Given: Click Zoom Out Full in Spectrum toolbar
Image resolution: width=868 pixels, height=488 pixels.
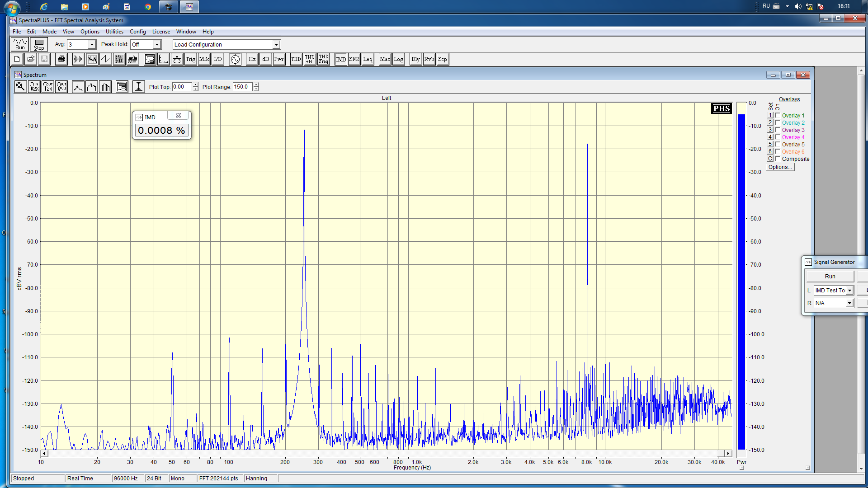Looking at the screenshot, I should click(61, 87).
